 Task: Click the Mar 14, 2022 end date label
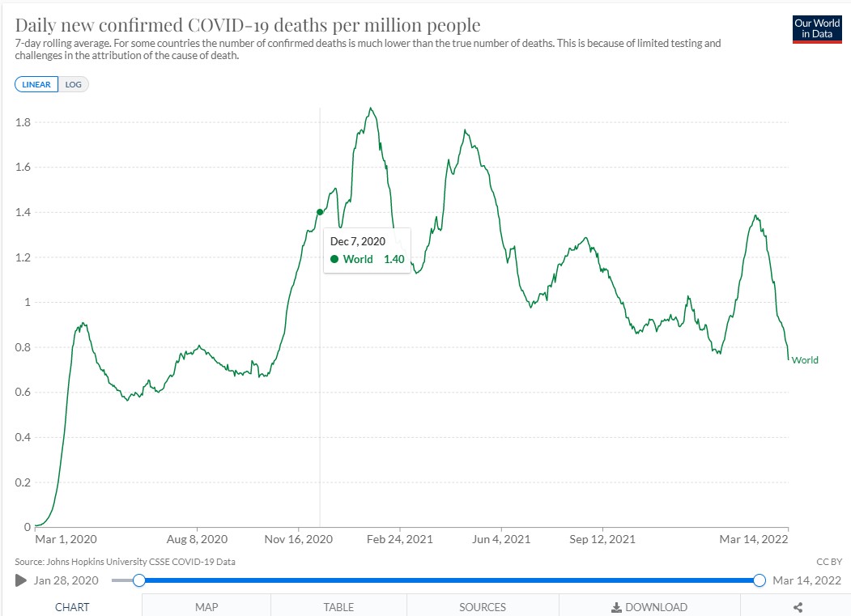pos(806,580)
